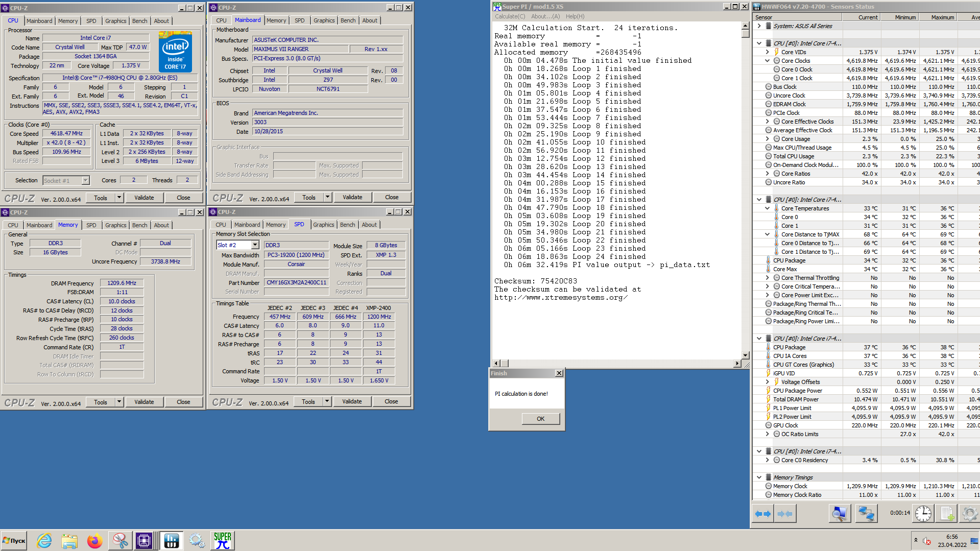Open Firefox from the taskbar
This screenshot has height=551, width=980.
tap(94, 540)
